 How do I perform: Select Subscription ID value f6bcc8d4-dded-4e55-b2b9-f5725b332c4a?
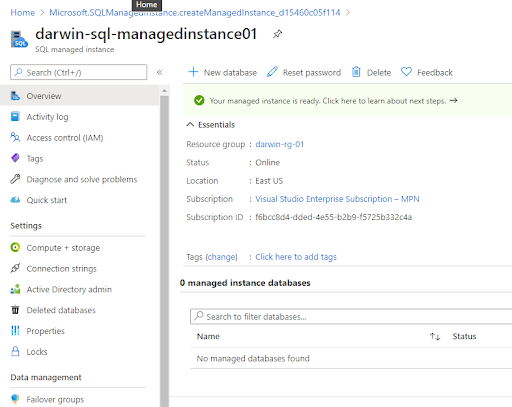(x=334, y=217)
